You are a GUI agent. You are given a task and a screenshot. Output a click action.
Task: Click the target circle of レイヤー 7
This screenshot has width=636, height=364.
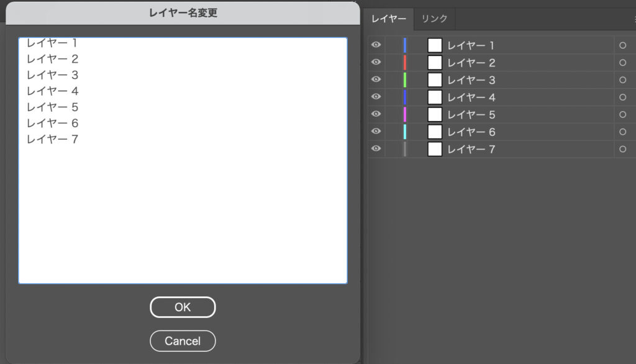[x=622, y=149]
